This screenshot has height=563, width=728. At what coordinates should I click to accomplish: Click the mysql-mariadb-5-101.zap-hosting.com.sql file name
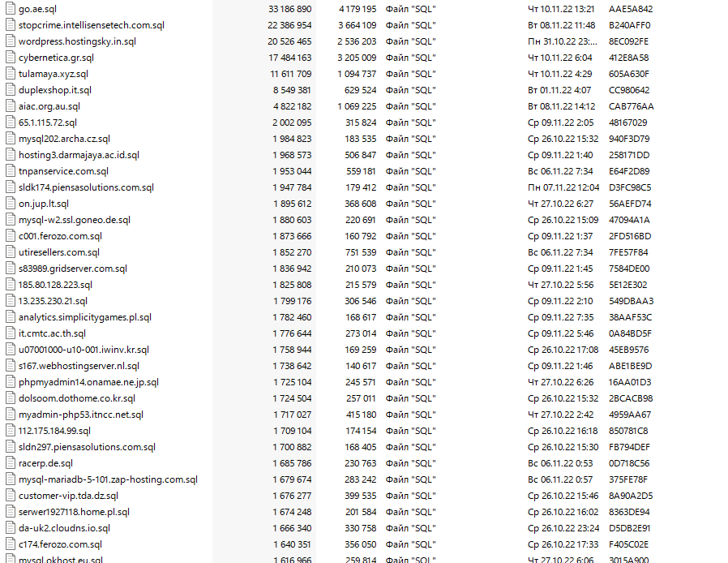pos(108,480)
